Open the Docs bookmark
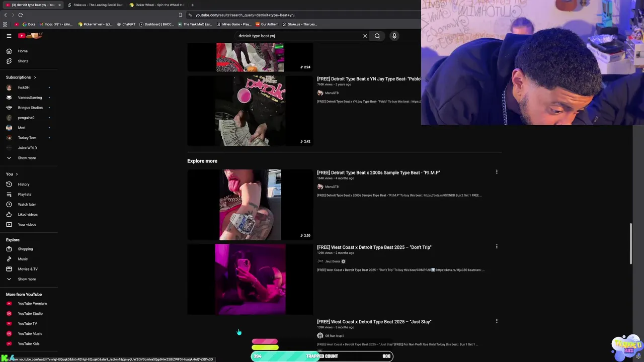Viewport: 644px width, 362px height. [x=29, y=24]
